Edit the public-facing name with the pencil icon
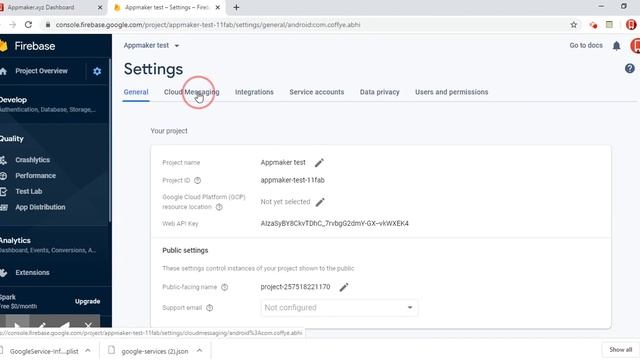640x360 pixels. click(344, 287)
